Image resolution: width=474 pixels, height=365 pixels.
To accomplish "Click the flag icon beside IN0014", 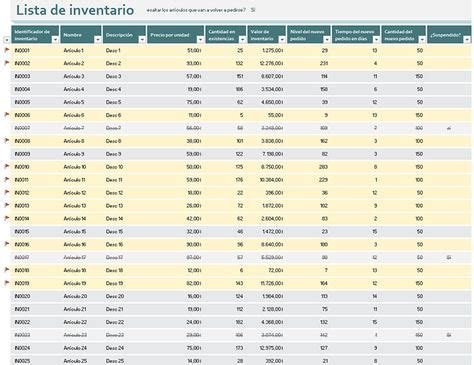I will coord(7,218).
